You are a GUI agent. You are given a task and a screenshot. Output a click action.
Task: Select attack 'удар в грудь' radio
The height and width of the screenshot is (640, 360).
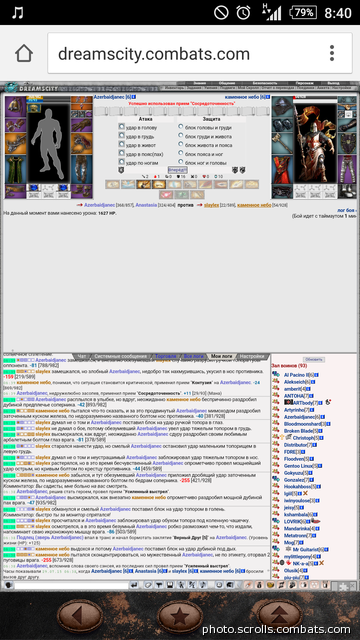[x=121, y=136]
